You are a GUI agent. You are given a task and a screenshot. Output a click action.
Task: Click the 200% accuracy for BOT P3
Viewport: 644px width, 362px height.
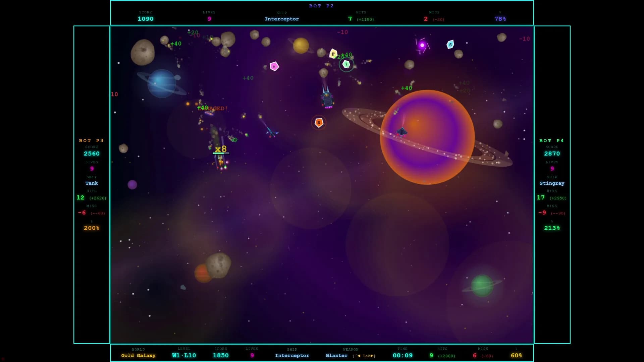(x=92, y=228)
